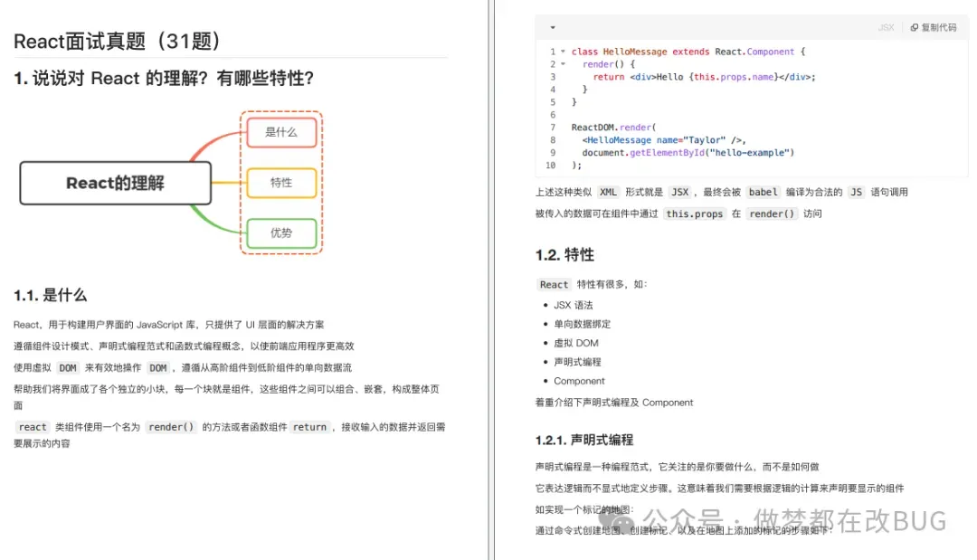Fold the class definition at line 1
The height and width of the screenshot is (560, 977).
[x=563, y=52]
